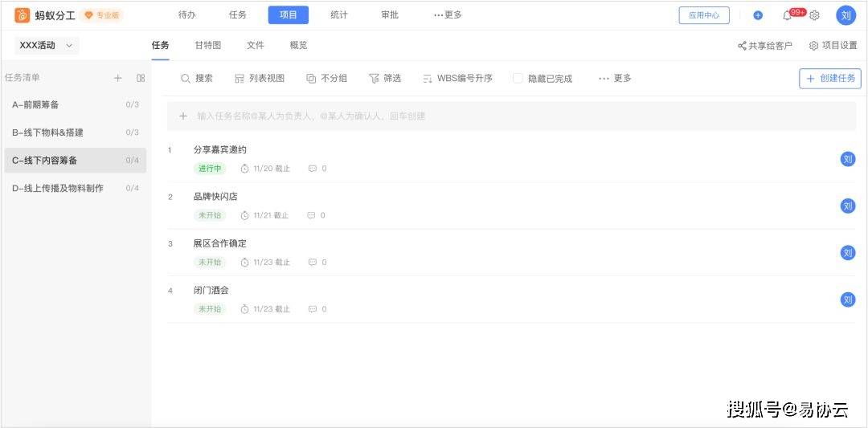Viewport: 868px width, 428px height.
Task: Click the 11/21 截止 due date
Action: point(271,216)
